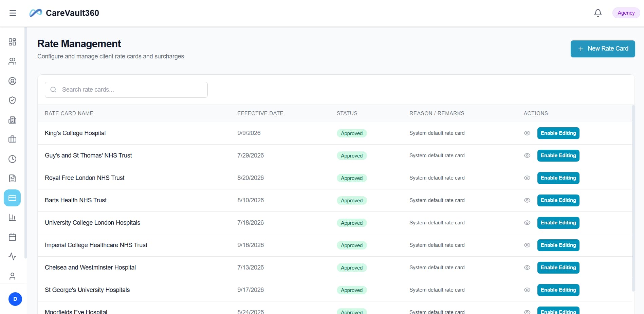Screen dimensions: 644x314
Task: Open the document sidebar icon
Action: coord(12,178)
